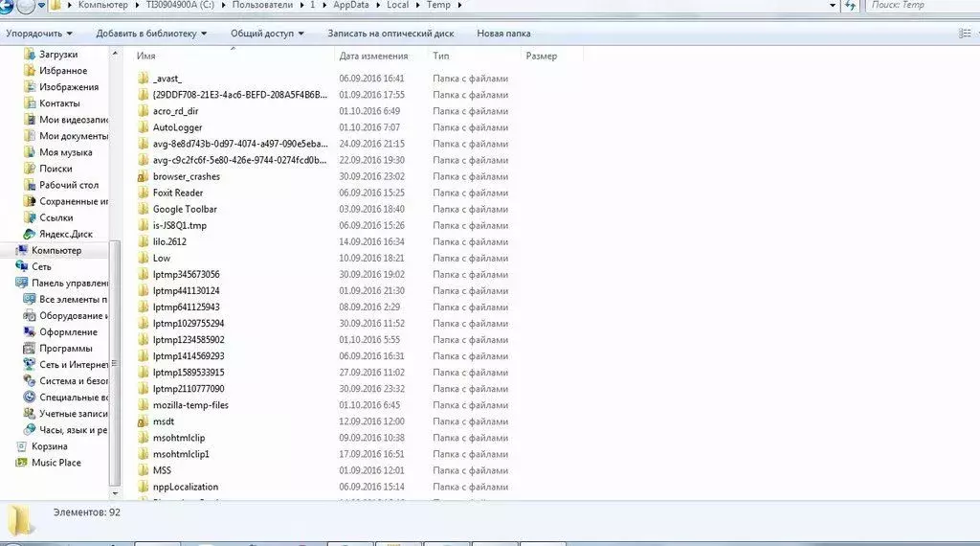This screenshot has height=546, width=980.
Task: Click the Панель управления icon
Action: [x=22, y=283]
